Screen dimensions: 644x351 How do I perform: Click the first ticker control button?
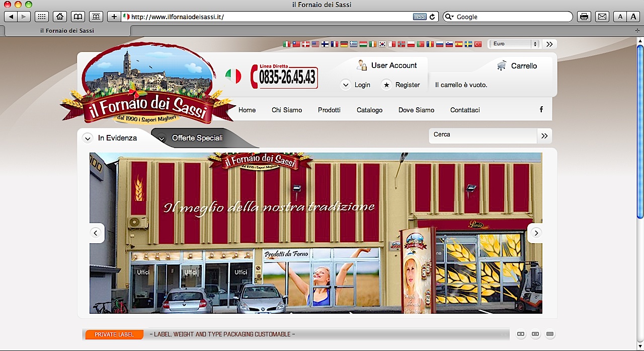(x=521, y=334)
